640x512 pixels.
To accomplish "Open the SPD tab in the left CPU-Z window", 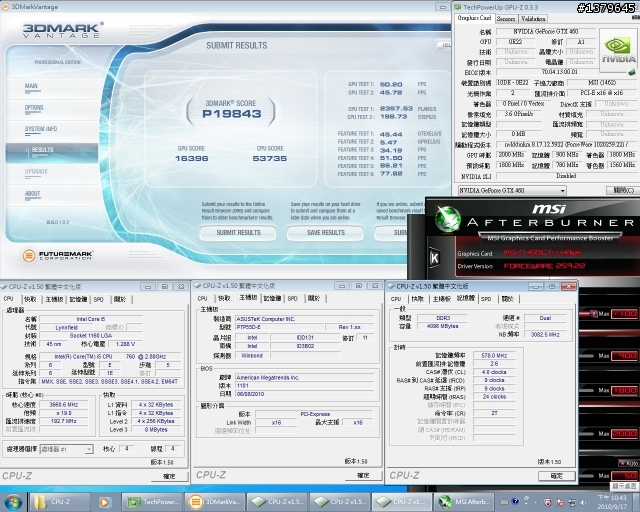I will point(98,299).
